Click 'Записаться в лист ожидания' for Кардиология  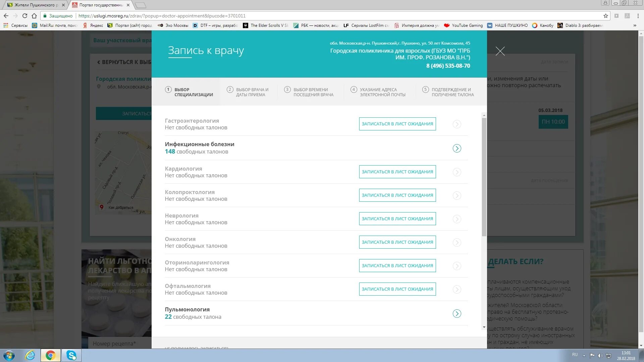click(x=397, y=172)
